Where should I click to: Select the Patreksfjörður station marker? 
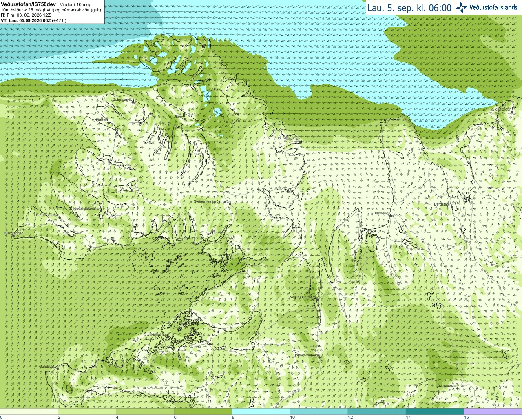click(60, 217)
